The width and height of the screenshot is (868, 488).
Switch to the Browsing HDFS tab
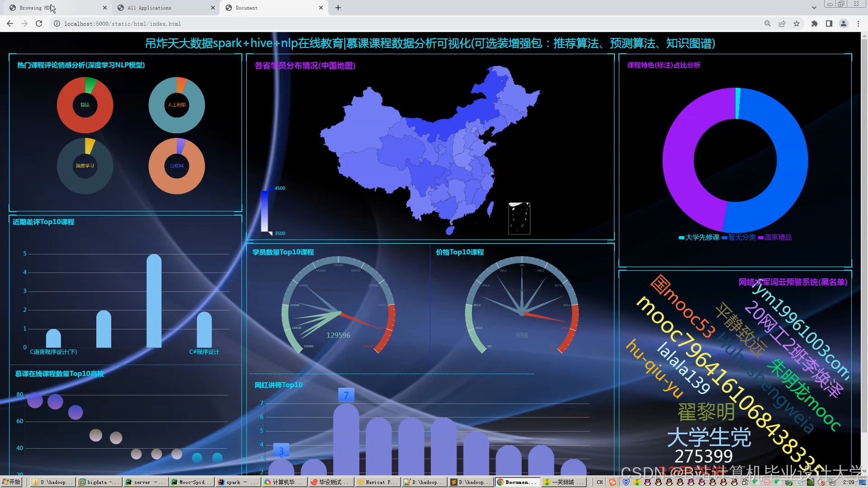pyautogui.click(x=54, y=8)
